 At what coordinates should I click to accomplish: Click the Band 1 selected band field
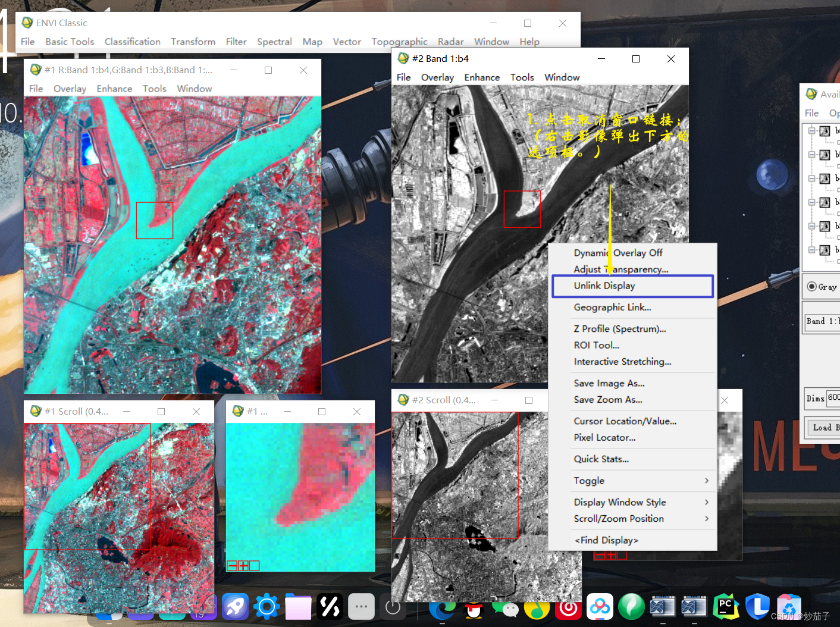(x=822, y=321)
